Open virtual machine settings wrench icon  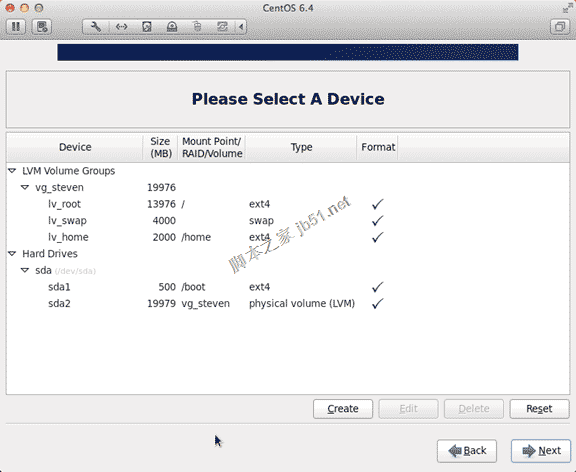pos(96,27)
